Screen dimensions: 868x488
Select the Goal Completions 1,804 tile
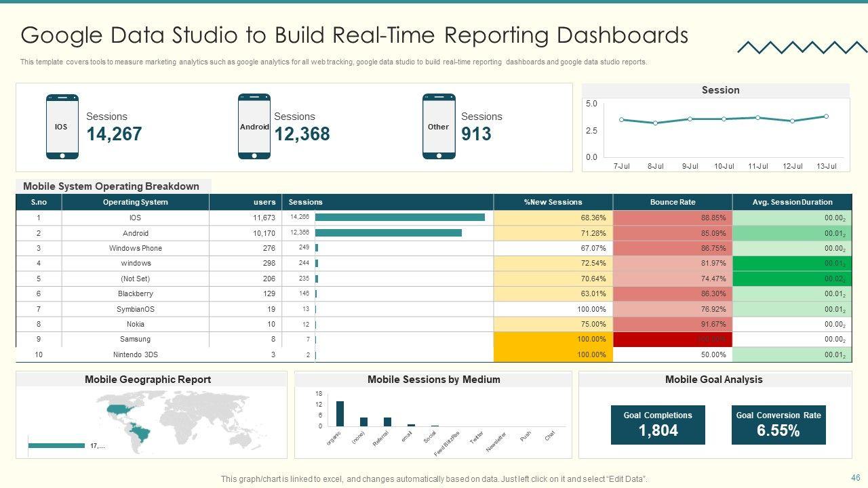658,425
